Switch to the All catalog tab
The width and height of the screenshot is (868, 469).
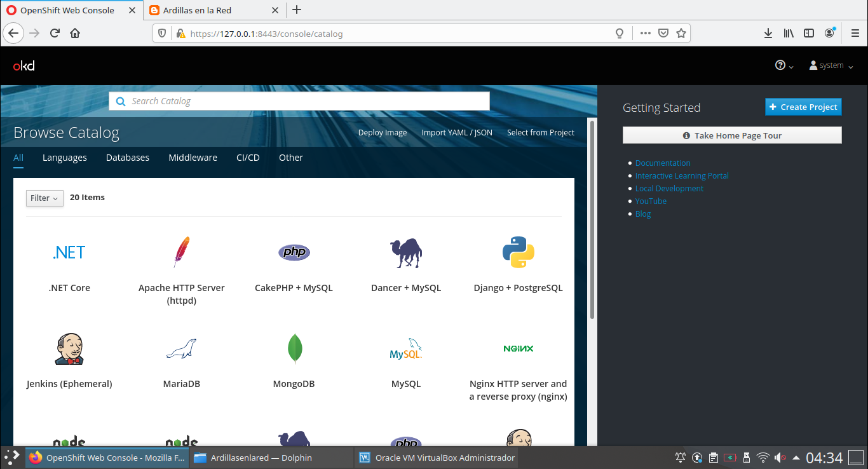pyautogui.click(x=18, y=158)
